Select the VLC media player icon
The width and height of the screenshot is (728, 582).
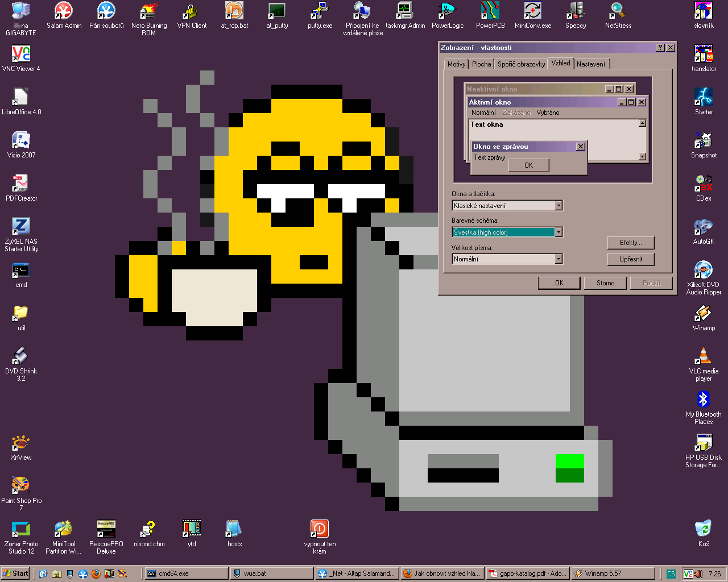click(704, 364)
